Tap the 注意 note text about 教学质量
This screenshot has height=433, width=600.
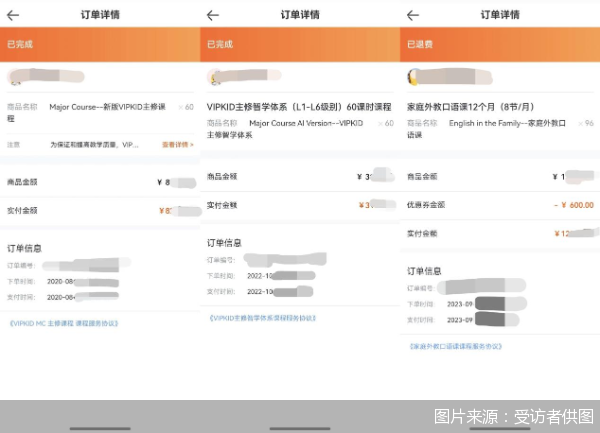coord(96,145)
